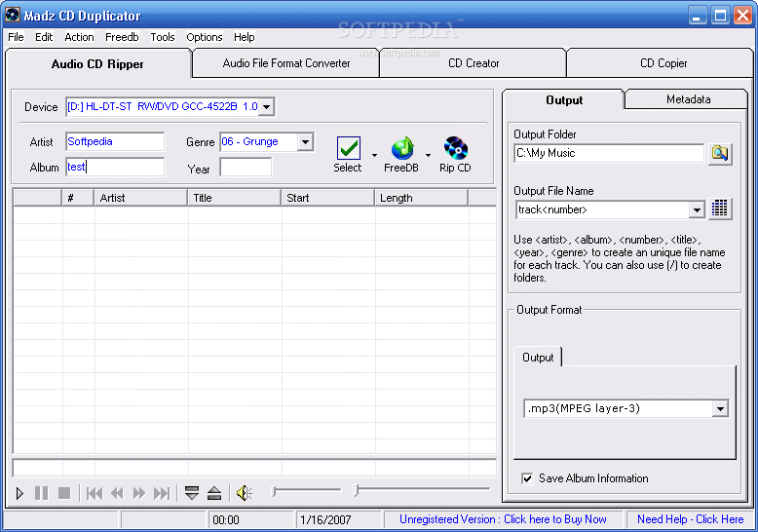
Task: Click the FreeDB globe icon
Action: click(402, 148)
